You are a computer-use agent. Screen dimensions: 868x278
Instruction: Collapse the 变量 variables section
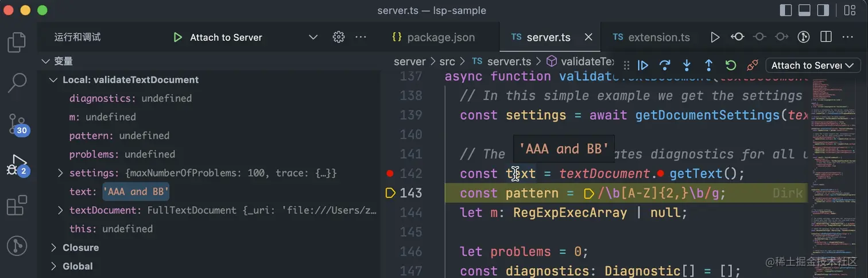coord(45,61)
